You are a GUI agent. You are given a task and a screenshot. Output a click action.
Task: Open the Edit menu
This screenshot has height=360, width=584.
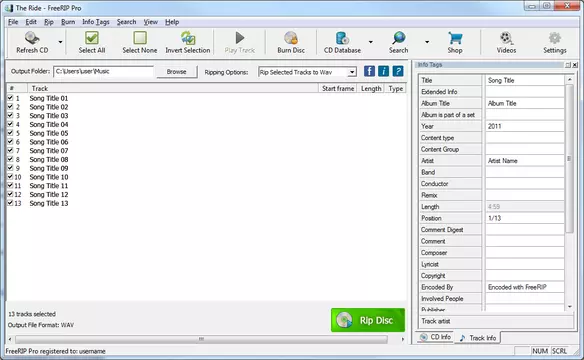click(31, 22)
